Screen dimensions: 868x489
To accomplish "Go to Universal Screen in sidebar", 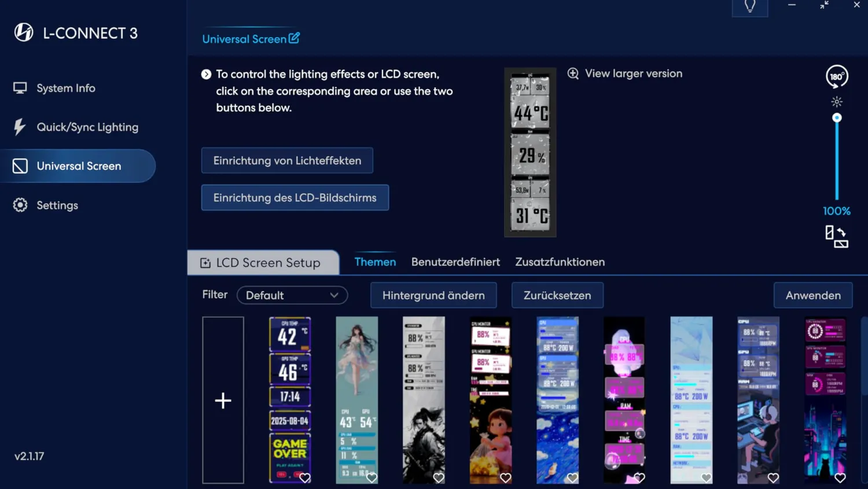I will point(78,166).
